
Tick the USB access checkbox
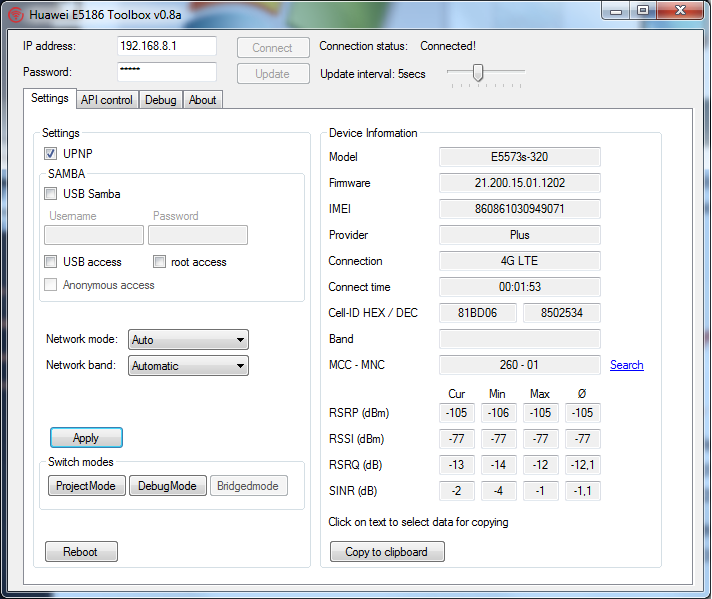pyautogui.click(x=50, y=262)
